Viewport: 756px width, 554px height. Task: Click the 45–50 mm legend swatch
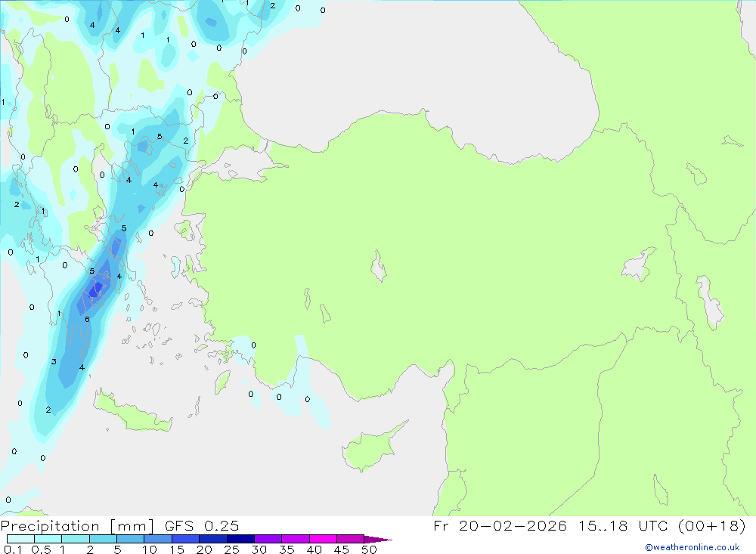(351, 539)
